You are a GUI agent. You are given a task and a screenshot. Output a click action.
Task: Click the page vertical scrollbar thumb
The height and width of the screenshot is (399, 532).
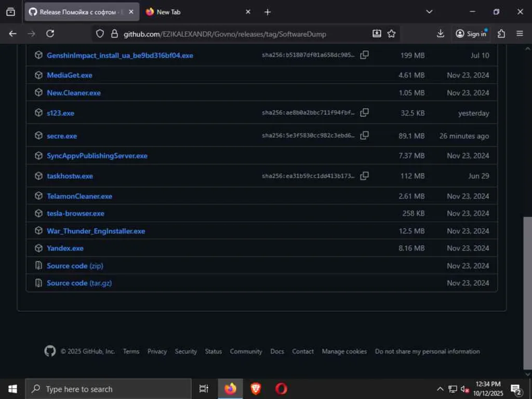pyautogui.click(x=528, y=292)
